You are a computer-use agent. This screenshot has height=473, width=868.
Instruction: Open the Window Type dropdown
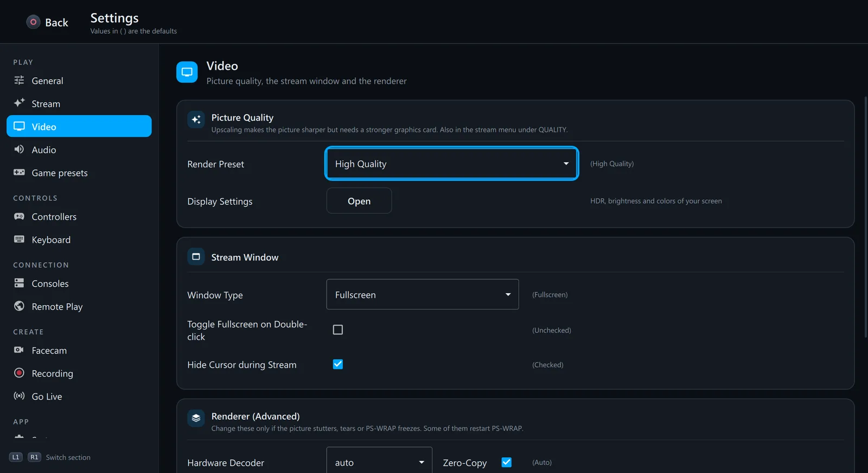click(423, 294)
